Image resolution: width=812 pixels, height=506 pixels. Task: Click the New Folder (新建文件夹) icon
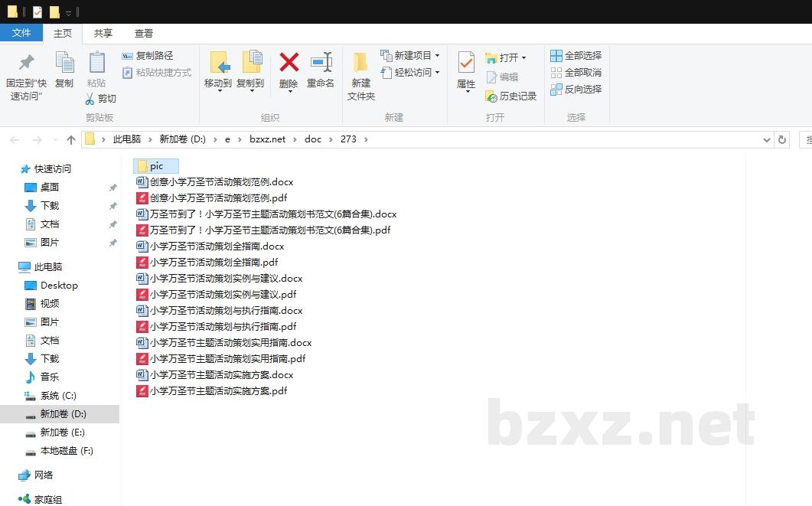pos(360,63)
